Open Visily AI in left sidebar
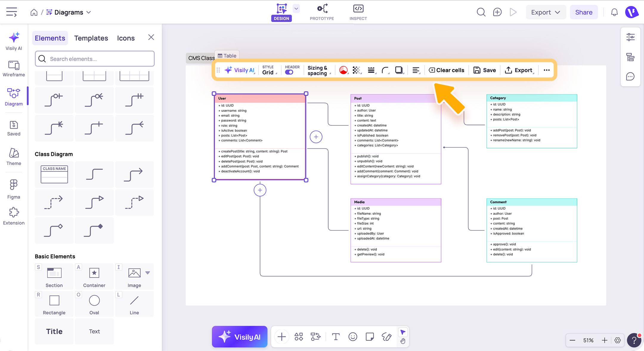The width and height of the screenshot is (644, 351). click(14, 41)
